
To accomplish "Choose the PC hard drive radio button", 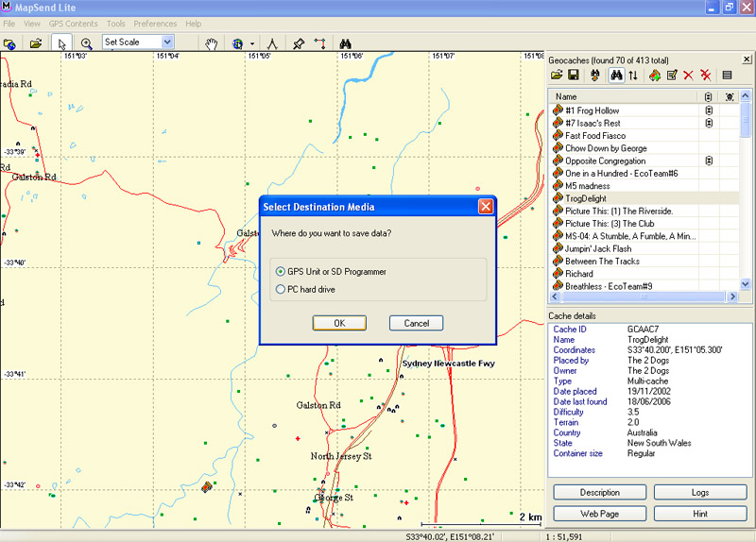I will pyautogui.click(x=280, y=289).
